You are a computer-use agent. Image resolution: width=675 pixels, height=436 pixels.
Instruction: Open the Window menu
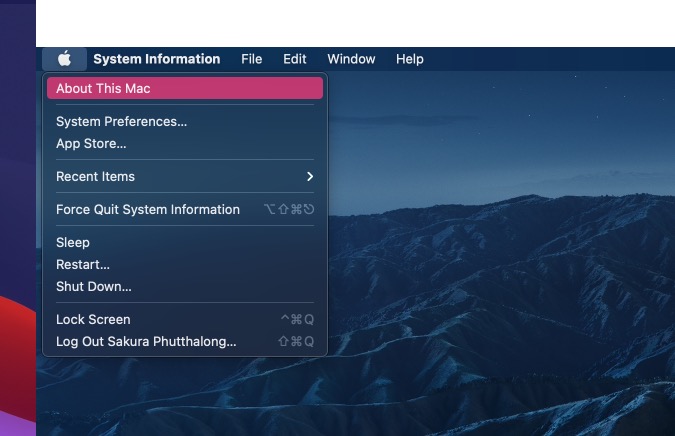(351, 59)
